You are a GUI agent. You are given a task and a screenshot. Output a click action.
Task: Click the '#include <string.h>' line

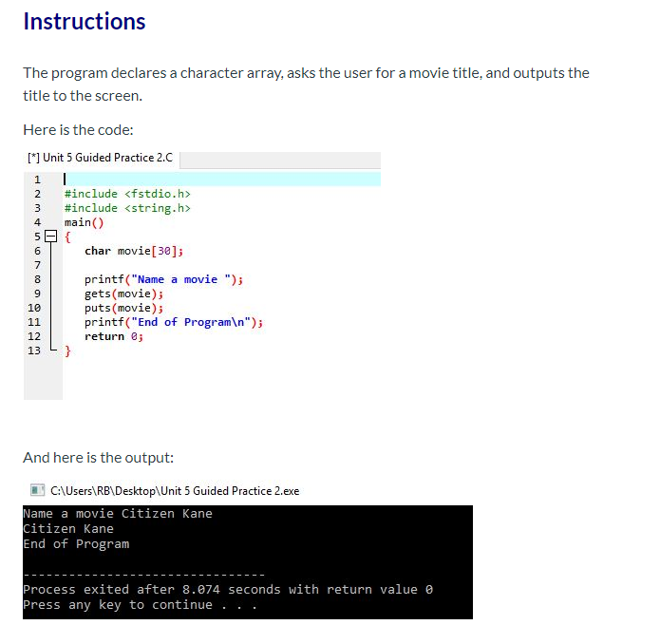127,208
